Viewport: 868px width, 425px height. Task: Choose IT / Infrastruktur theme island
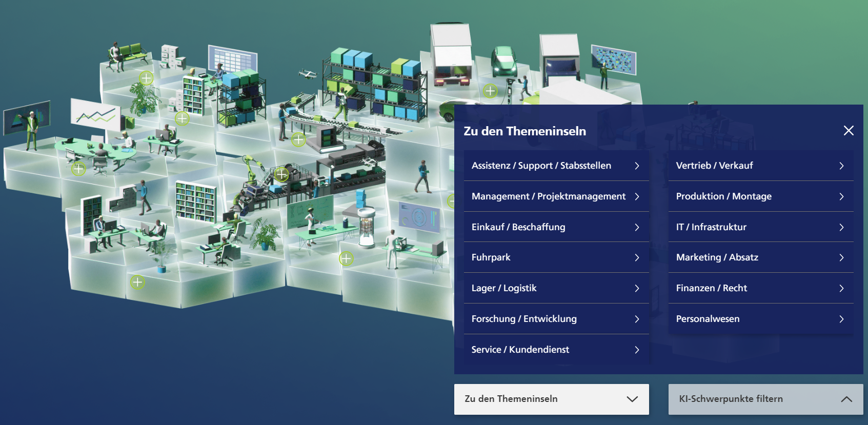pyautogui.click(x=711, y=227)
